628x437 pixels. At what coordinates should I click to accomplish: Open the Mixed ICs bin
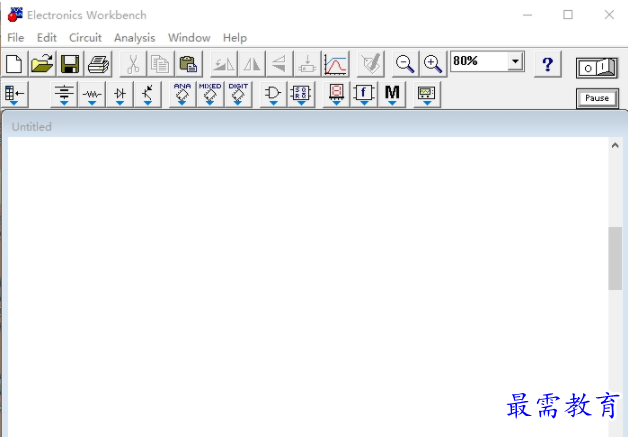(210, 95)
